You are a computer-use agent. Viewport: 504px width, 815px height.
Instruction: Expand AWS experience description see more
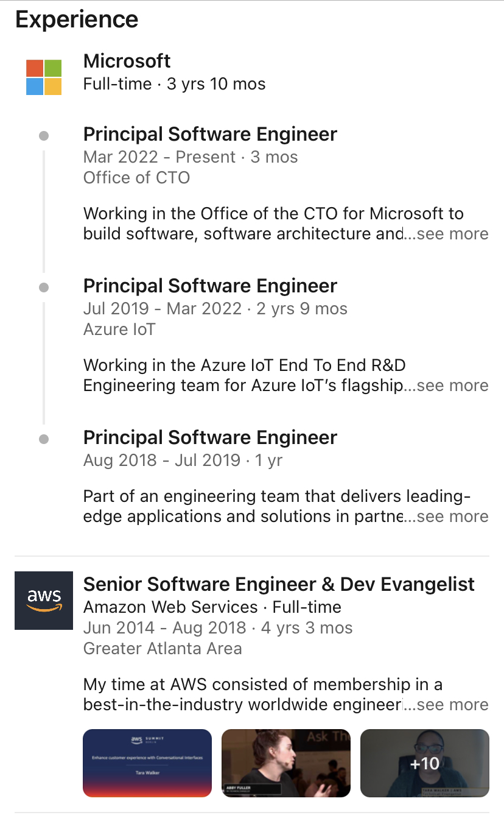point(452,705)
